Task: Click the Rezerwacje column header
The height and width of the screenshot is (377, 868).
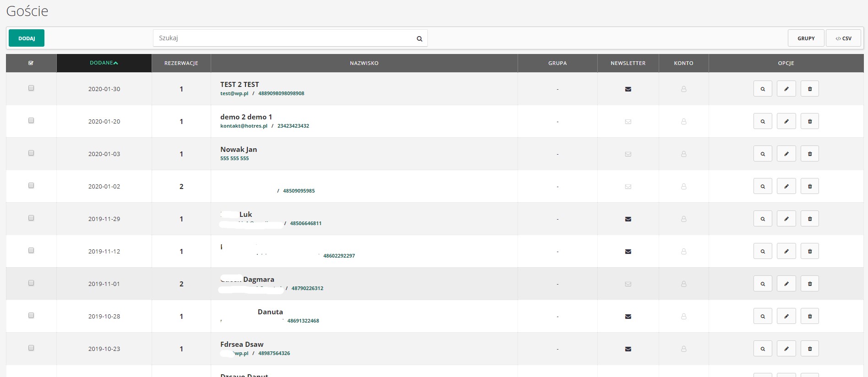Action: 181,63
